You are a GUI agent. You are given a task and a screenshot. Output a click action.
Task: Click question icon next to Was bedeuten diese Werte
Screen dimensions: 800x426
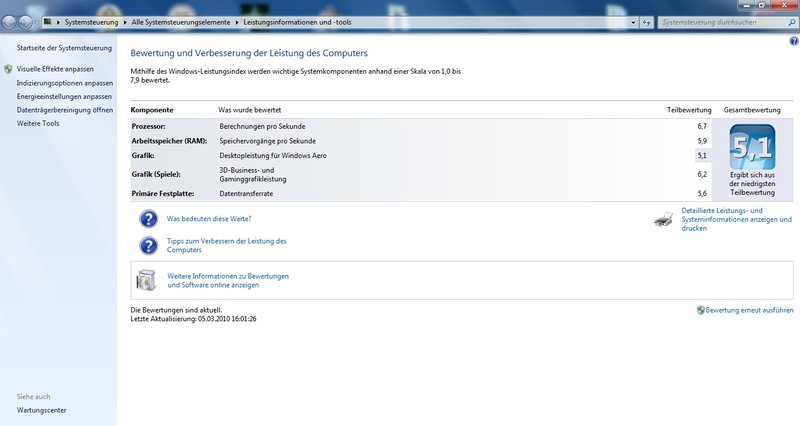[148, 219]
